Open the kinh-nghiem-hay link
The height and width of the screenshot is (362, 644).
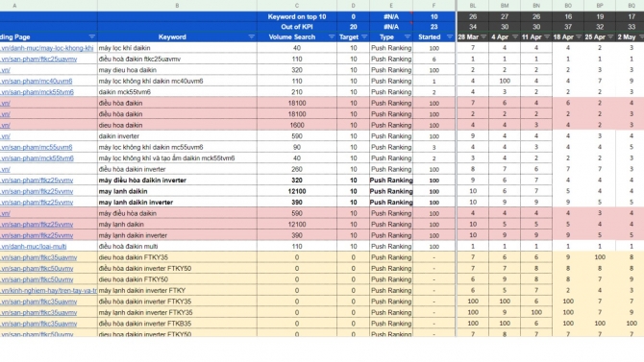click(48, 291)
